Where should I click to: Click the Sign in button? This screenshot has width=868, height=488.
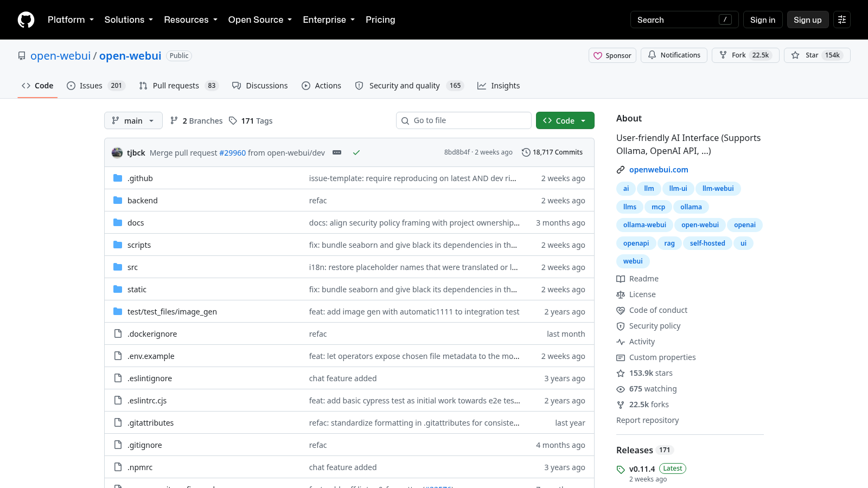pos(763,20)
